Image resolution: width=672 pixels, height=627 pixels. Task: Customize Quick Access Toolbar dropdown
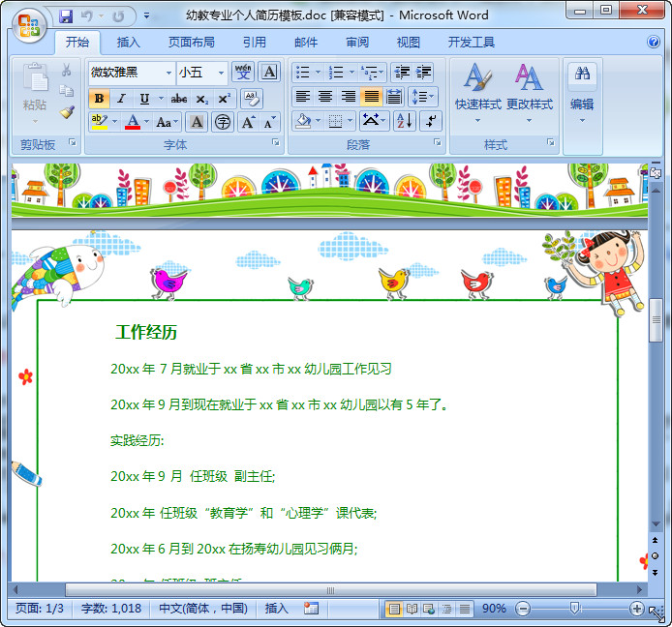pyautogui.click(x=146, y=16)
